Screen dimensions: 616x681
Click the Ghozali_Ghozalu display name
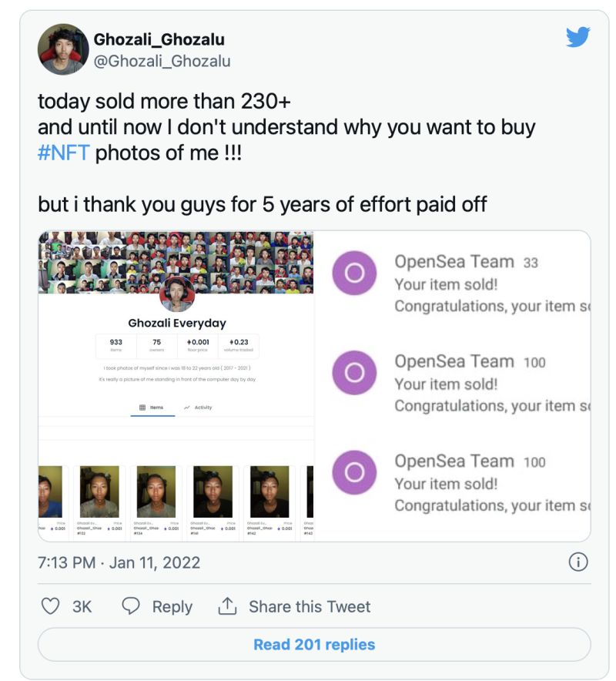[x=159, y=39]
